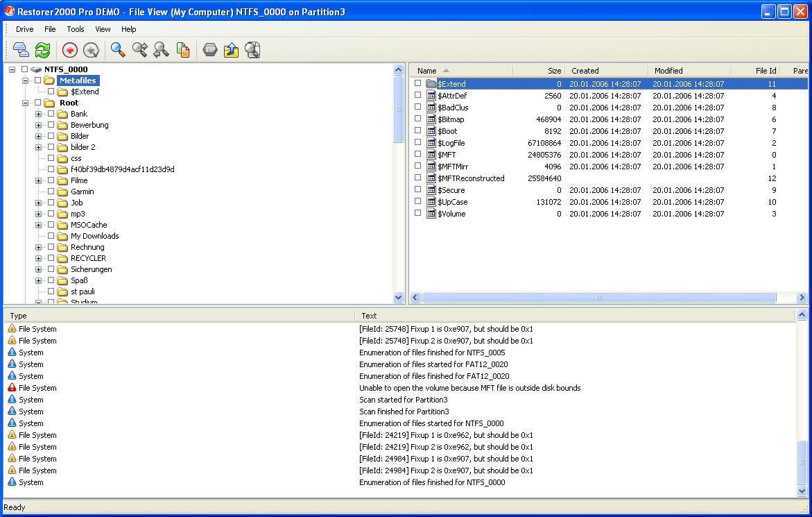Go up one folder level icon
This screenshot has height=517, width=812.
231,50
